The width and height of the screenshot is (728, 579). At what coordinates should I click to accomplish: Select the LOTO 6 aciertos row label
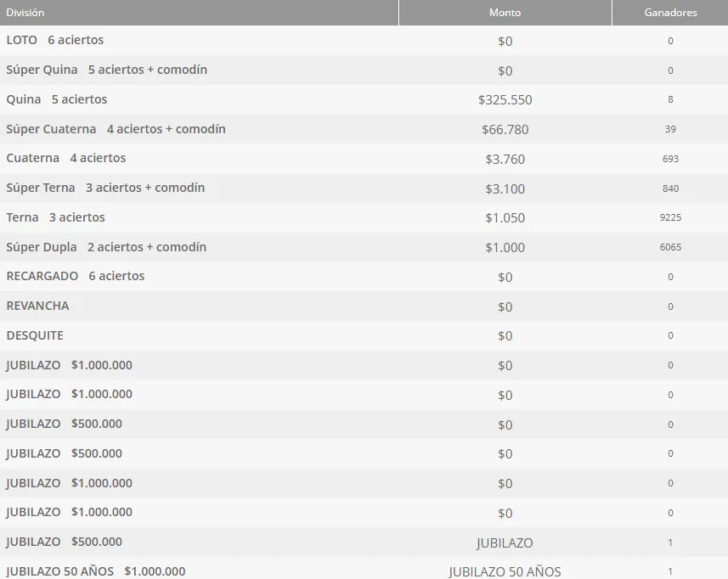point(55,41)
